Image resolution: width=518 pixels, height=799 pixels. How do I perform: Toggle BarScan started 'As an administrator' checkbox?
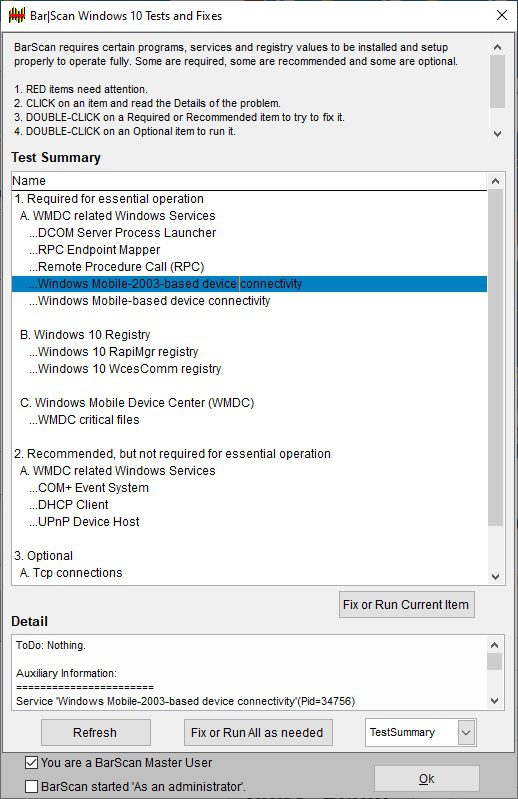(x=31, y=786)
